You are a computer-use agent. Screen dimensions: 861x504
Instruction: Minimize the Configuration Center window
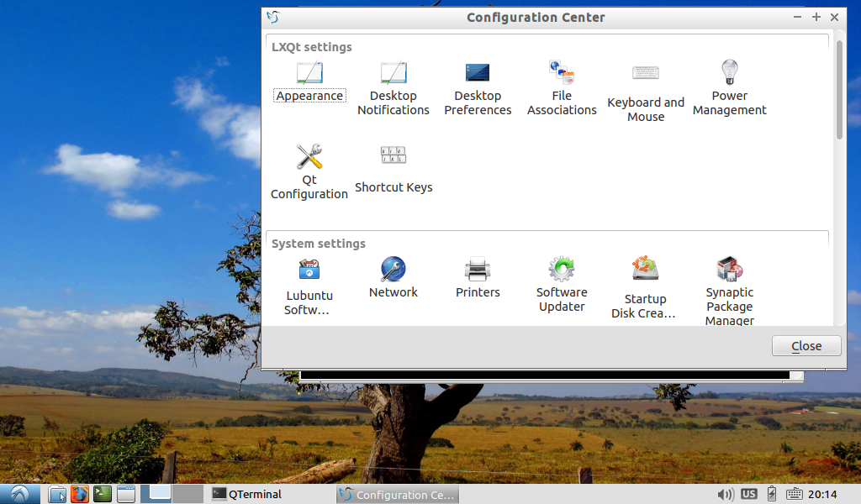pyautogui.click(x=797, y=17)
